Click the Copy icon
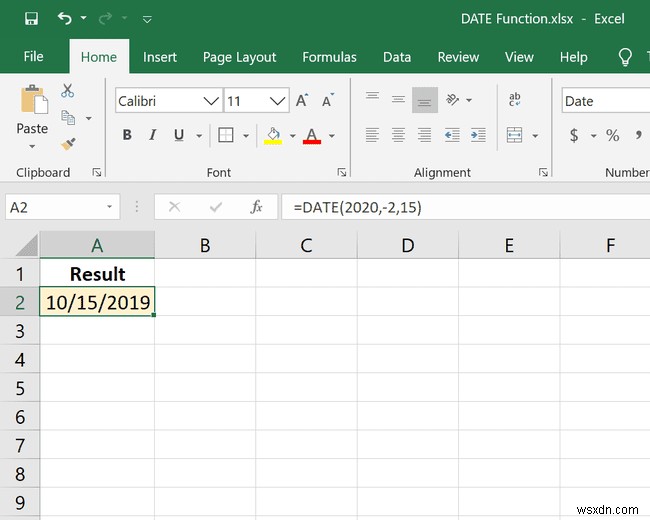This screenshot has height=520, width=650. pyautogui.click(x=68, y=118)
